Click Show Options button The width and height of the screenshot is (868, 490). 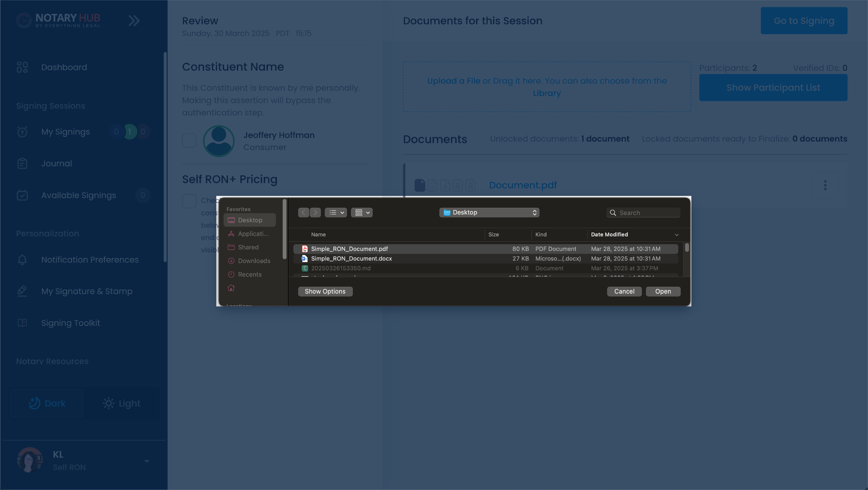point(325,292)
